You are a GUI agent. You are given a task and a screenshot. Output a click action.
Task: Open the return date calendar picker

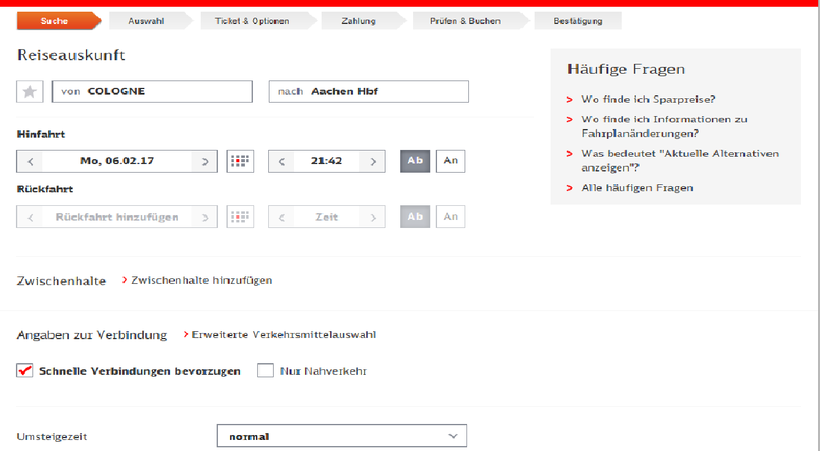click(x=239, y=217)
